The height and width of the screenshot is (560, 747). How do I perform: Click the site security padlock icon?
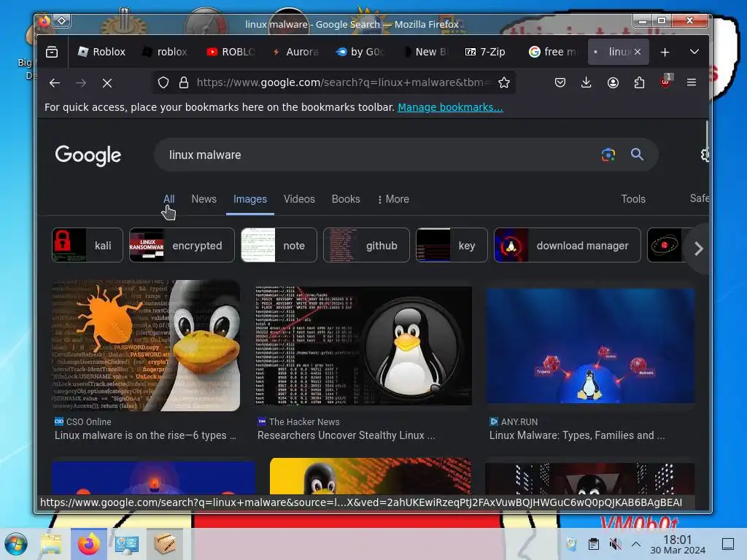click(183, 83)
